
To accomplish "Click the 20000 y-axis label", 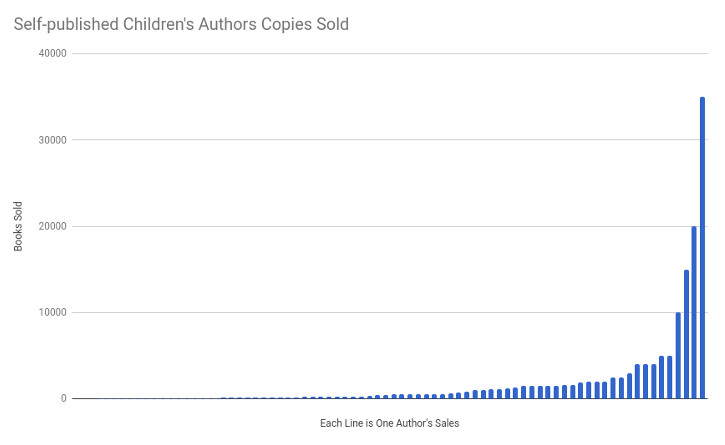I will [x=53, y=226].
